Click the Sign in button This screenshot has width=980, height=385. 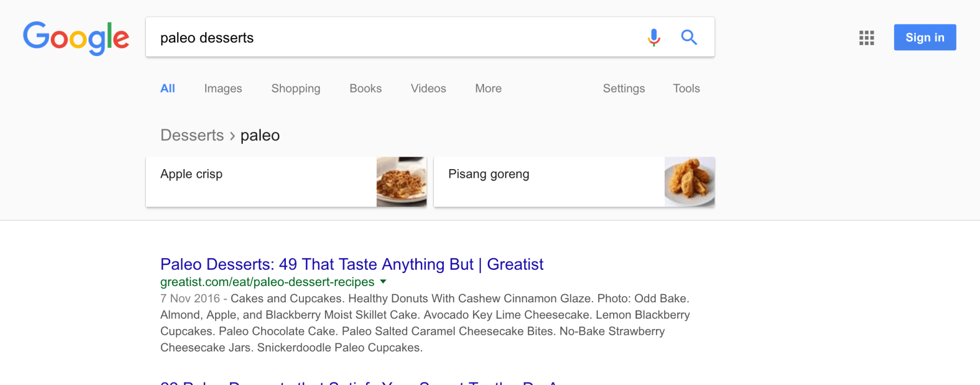coord(924,37)
